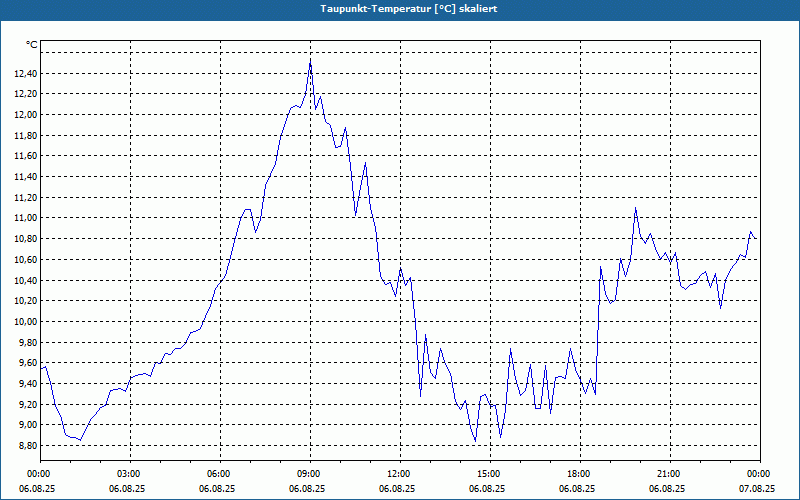This screenshot has height=500, width=800.
Task: Click the '06.08.25' date under 06:00
Action: (217, 489)
